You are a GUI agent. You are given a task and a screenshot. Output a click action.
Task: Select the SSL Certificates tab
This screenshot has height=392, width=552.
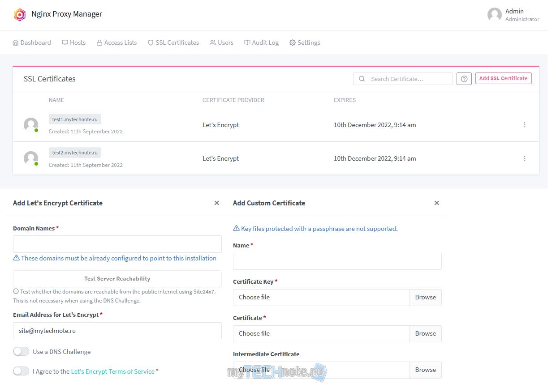click(x=173, y=43)
